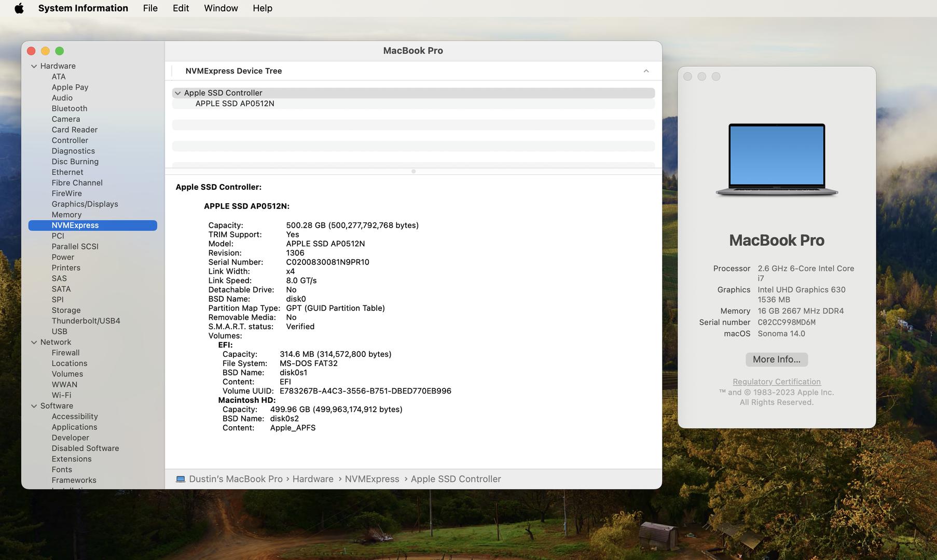Open the File menu
The image size is (937, 560).
tap(150, 8)
